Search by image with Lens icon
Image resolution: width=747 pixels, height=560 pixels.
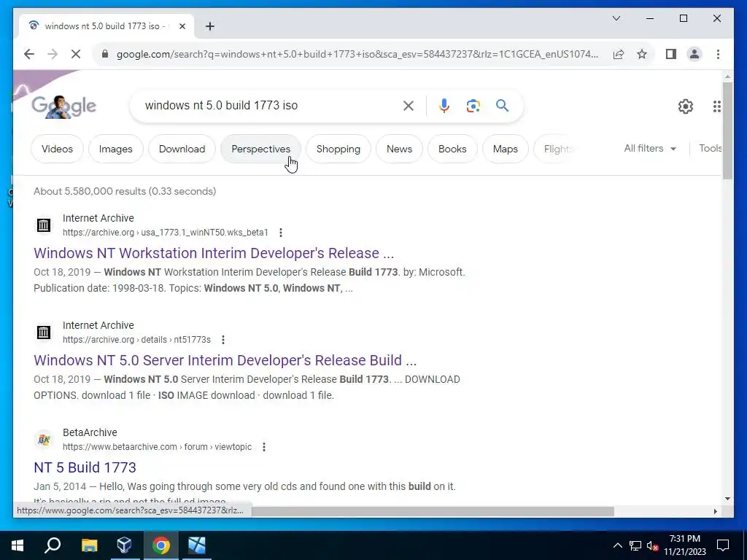[x=473, y=106]
